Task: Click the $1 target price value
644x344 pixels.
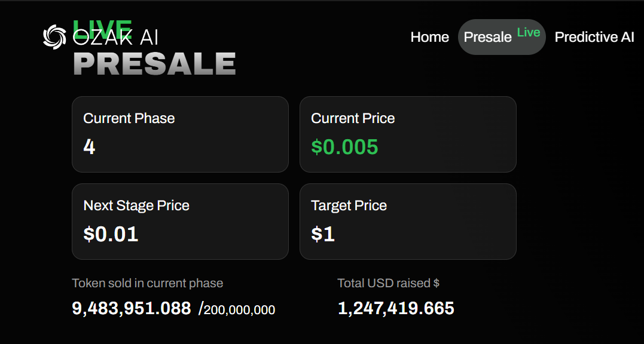Action: click(323, 234)
